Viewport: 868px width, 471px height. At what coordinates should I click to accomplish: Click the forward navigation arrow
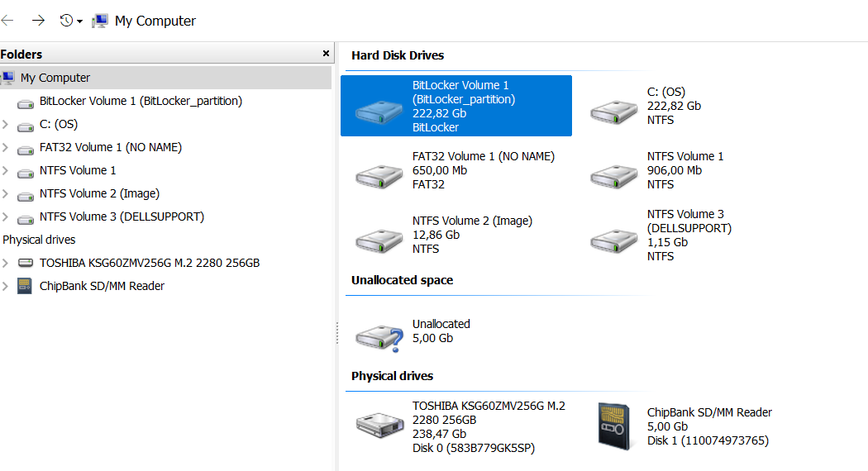click(x=38, y=21)
